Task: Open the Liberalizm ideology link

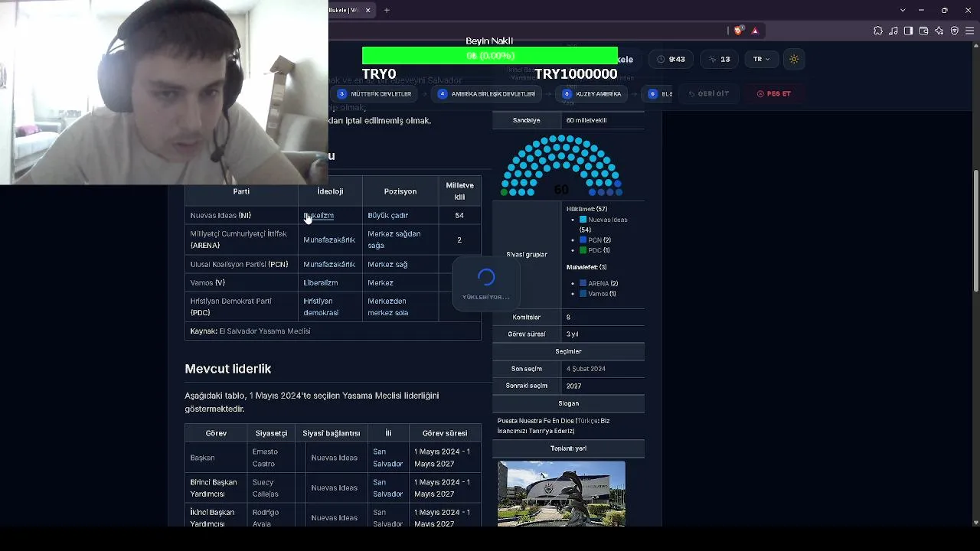Action: (321, 282)
